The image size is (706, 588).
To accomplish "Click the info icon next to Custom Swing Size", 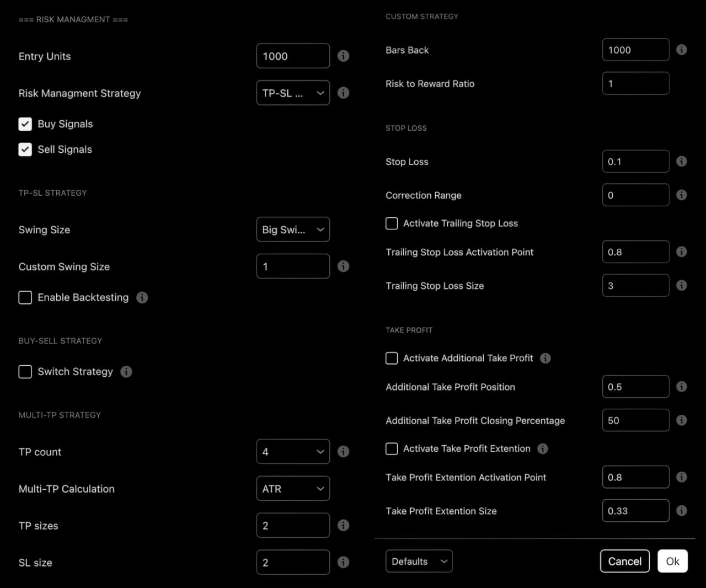I will (343, 266).
